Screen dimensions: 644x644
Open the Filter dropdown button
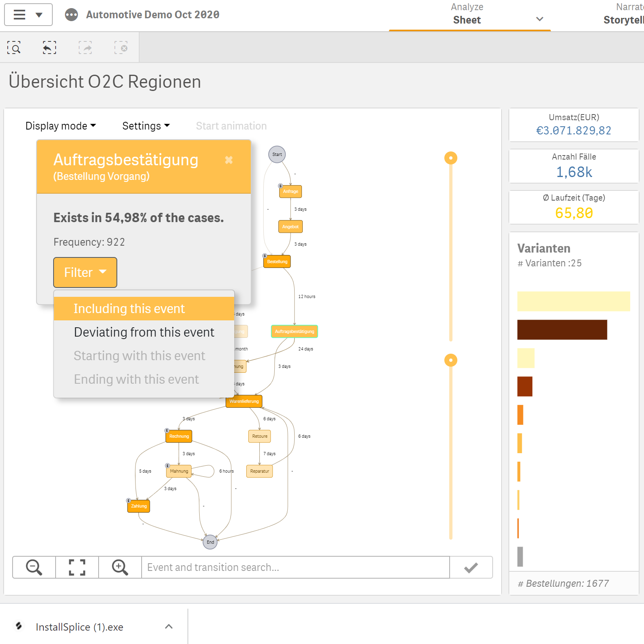85,272
